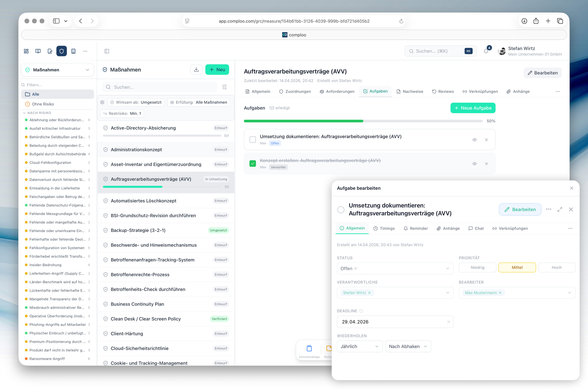Uncheck the Konzept erstellen task checkbox

pyautogui.click(x=252, y=163)
